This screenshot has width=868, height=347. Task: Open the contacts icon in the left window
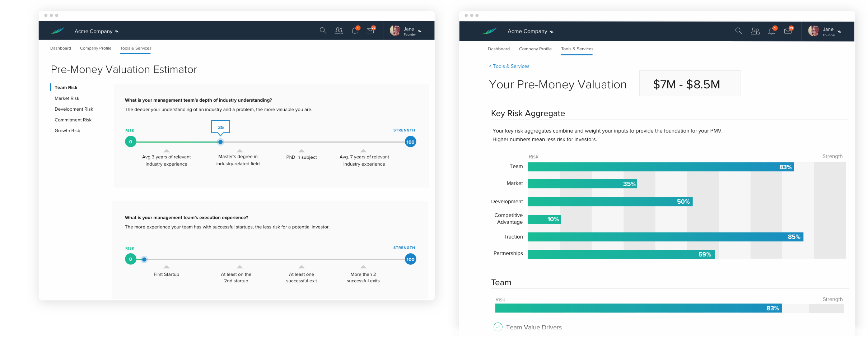pos(339,31)
